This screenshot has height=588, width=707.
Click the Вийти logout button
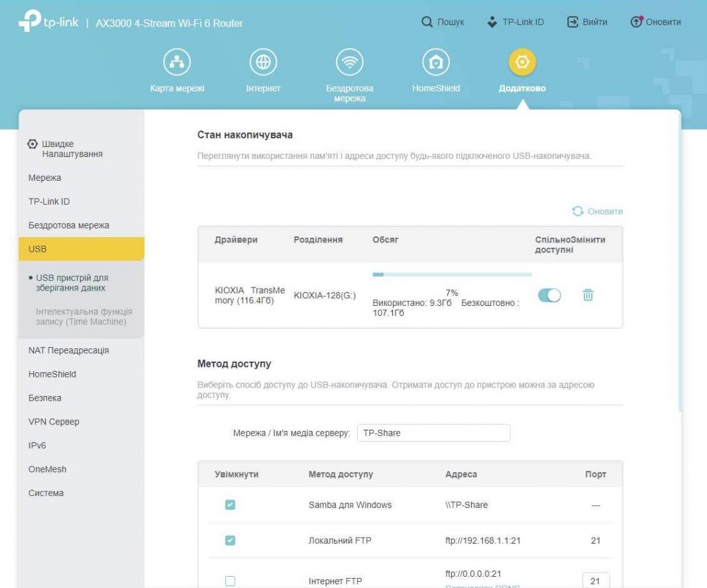click(x=587, y=23)
